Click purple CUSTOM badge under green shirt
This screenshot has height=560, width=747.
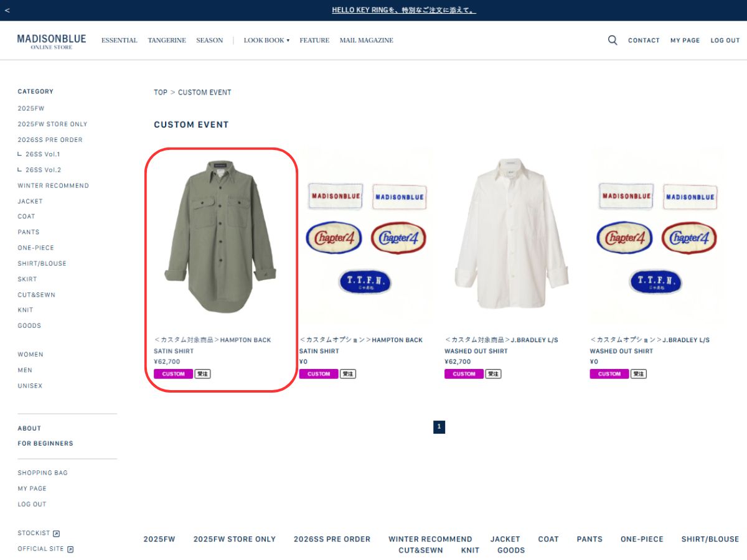[173, 374]
